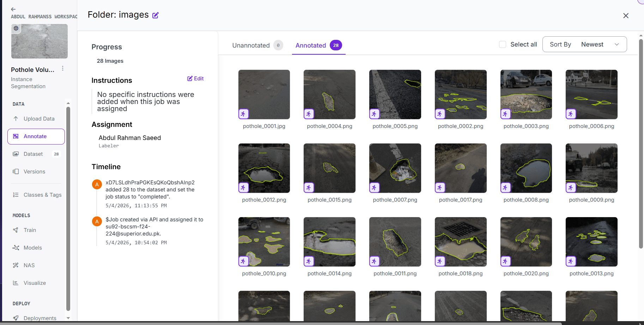Click annotation badge icon on pothole_0003.png
This screenshot has height=325, width=644.
(x=505, y=114)
